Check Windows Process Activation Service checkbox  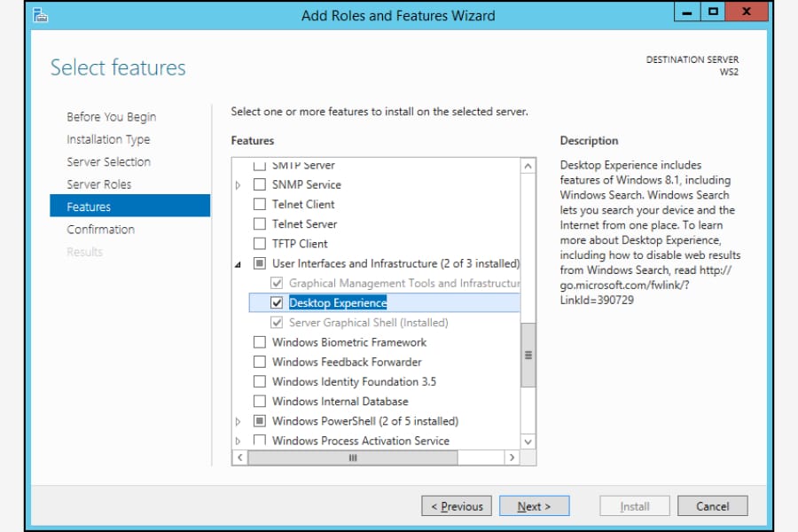[260, 441]
